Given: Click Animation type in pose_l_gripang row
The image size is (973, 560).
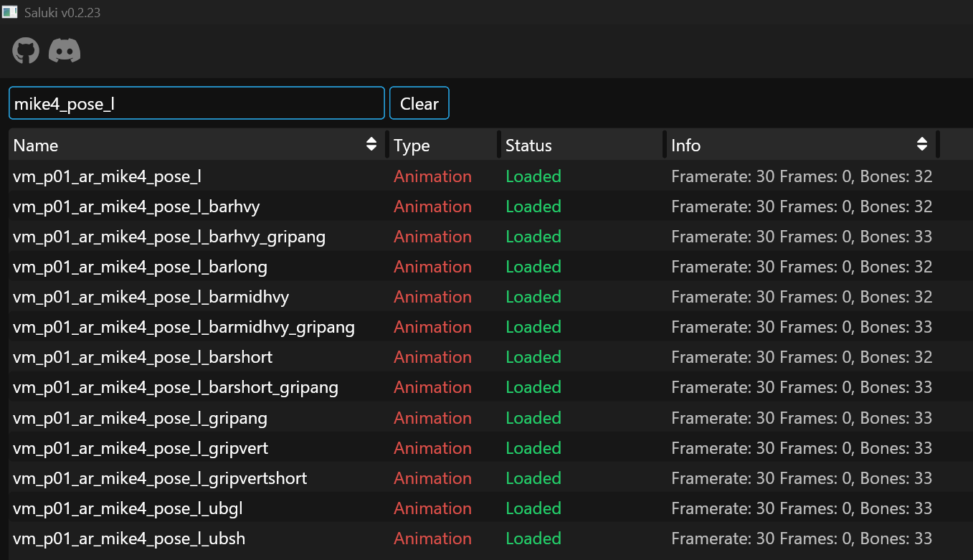Looking at the screenshot, I should pos(432,418).
